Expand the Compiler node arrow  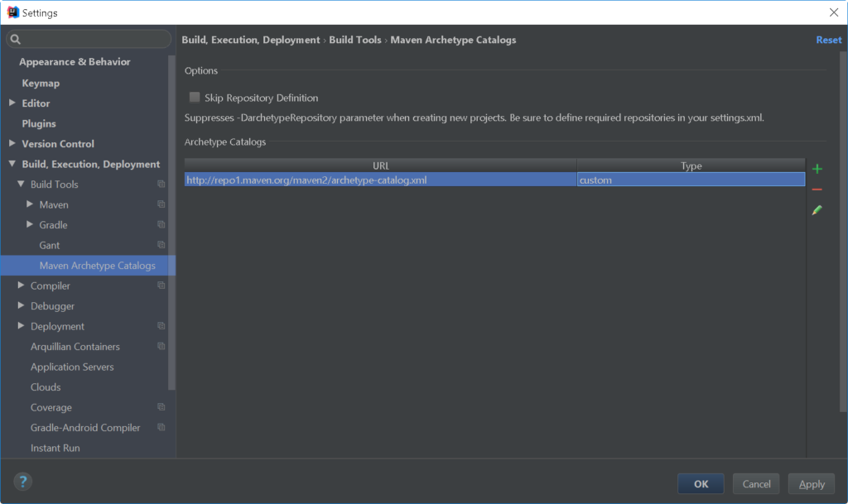[21, 286]
